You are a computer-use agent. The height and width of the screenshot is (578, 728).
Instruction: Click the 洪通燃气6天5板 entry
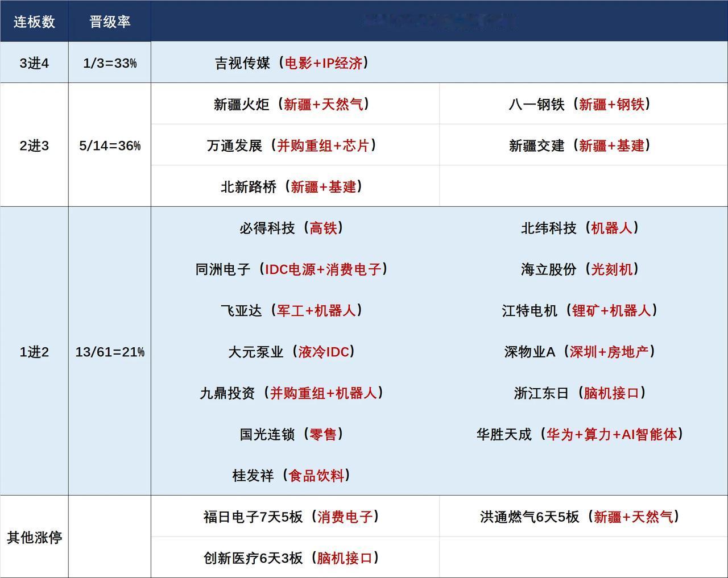(x=580, y=517)
